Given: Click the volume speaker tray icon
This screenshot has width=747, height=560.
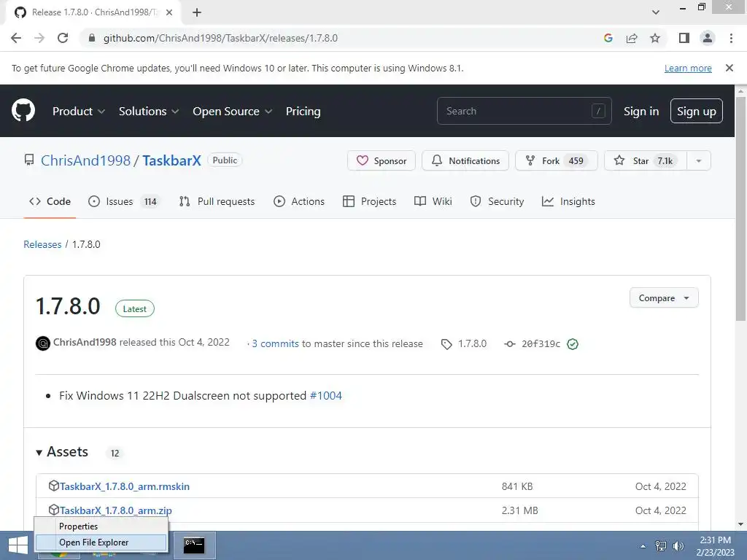Looking at the screenshot, I should [x=678, y=545].
